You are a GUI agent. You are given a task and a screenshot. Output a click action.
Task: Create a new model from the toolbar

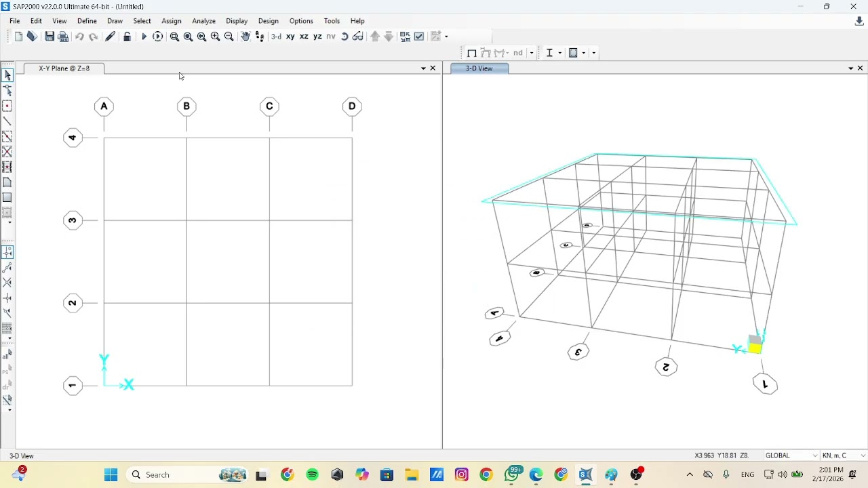[x=18, y=37]
